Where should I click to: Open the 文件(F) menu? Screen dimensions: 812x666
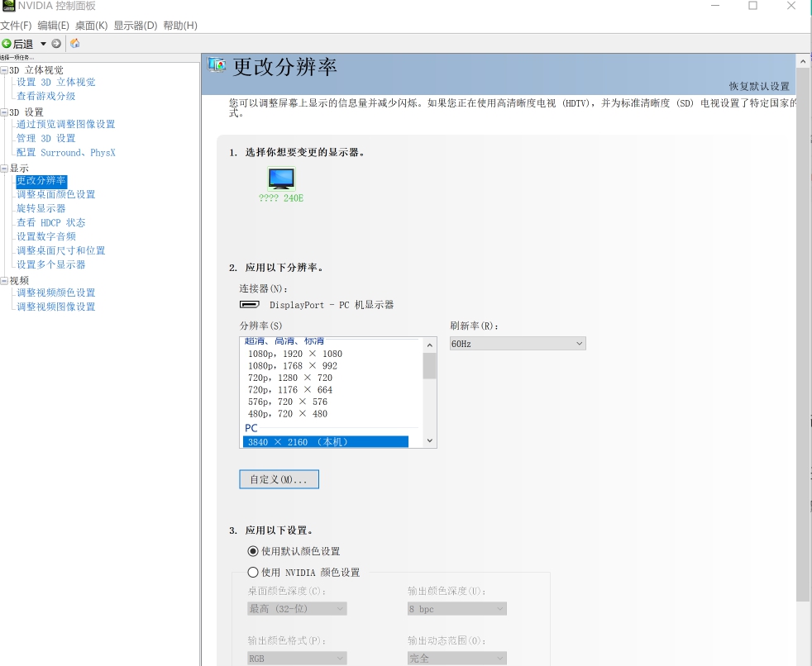14,25
